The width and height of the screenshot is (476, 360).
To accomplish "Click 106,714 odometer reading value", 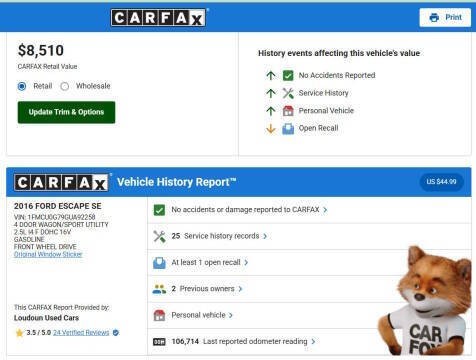I will [x=185, y=342].
